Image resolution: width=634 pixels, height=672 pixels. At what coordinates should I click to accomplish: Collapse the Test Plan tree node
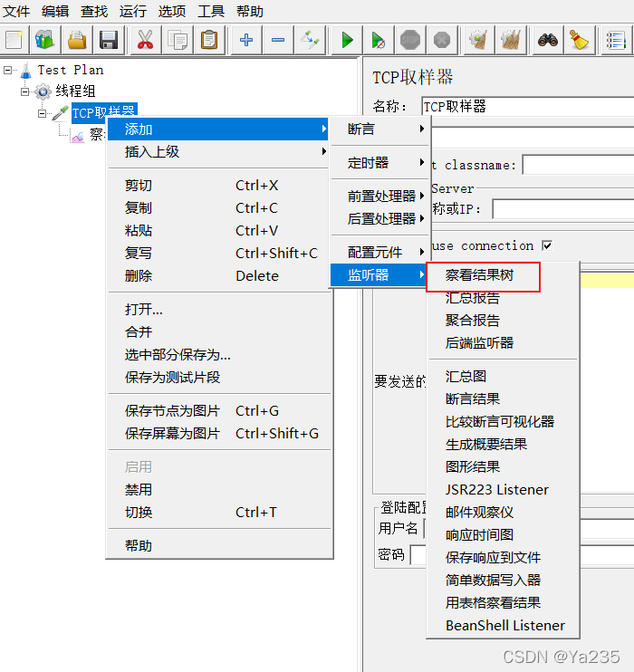[x=8, y=70]
